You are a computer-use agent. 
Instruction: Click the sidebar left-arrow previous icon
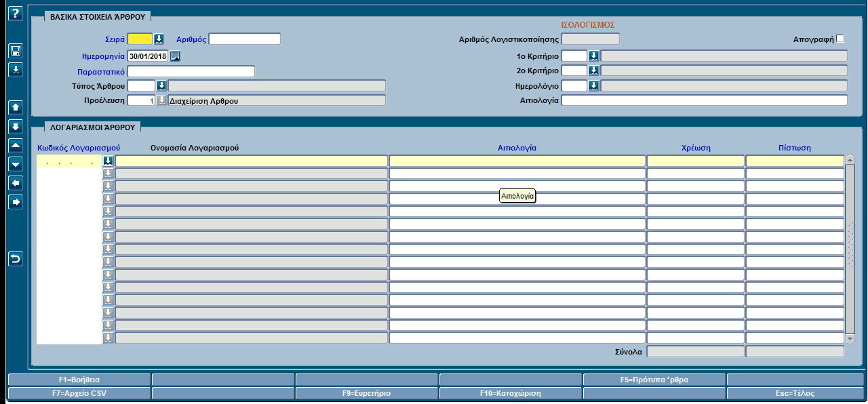pyautogui.click(x=16, y=183)
